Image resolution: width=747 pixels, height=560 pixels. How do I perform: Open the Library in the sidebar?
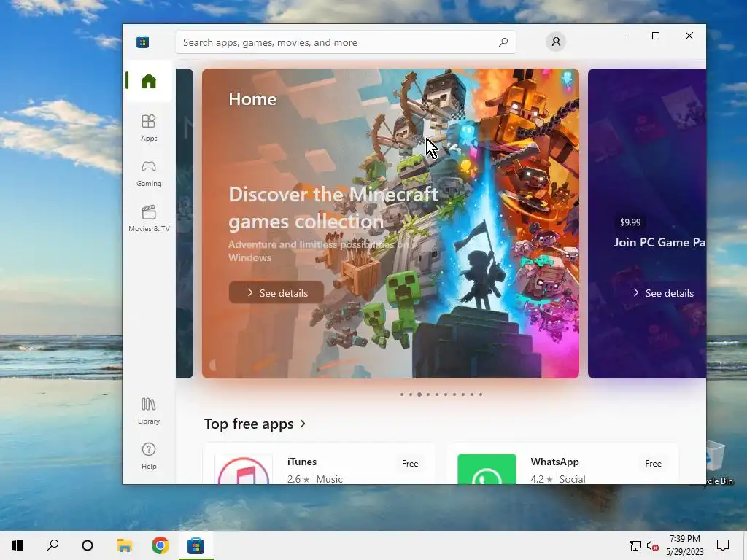149,411
